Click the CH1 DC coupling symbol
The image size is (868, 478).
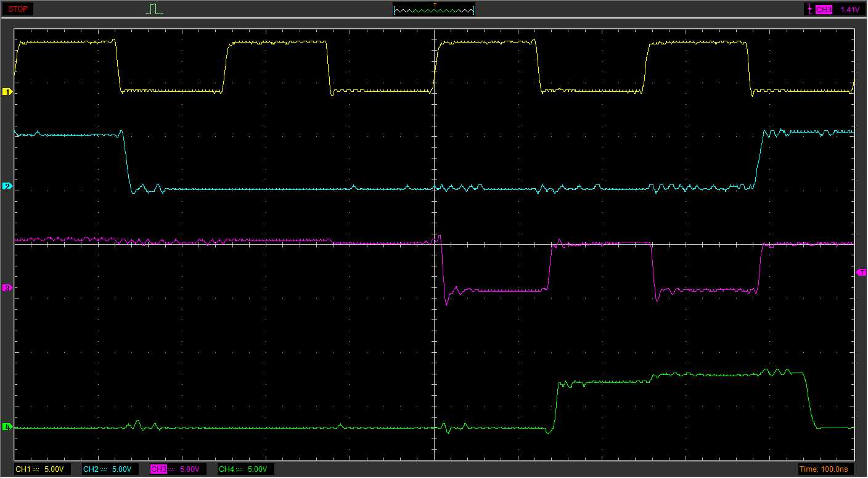36,469
